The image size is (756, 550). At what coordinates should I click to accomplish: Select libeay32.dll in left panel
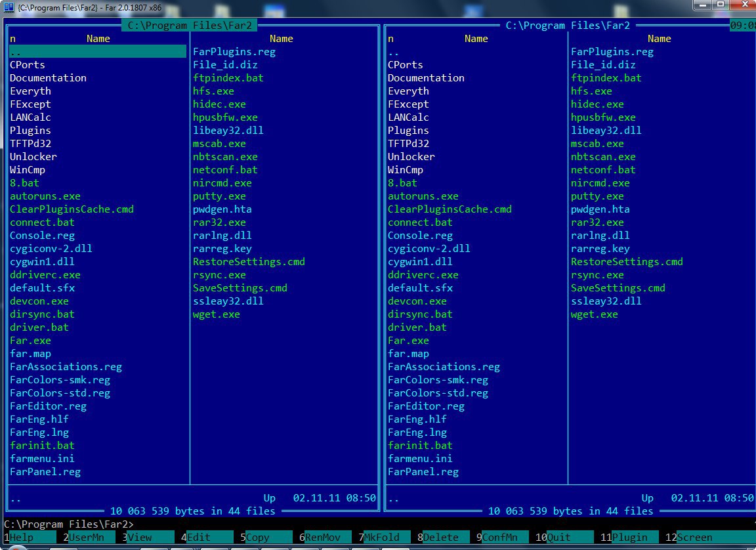pos(228,130)
